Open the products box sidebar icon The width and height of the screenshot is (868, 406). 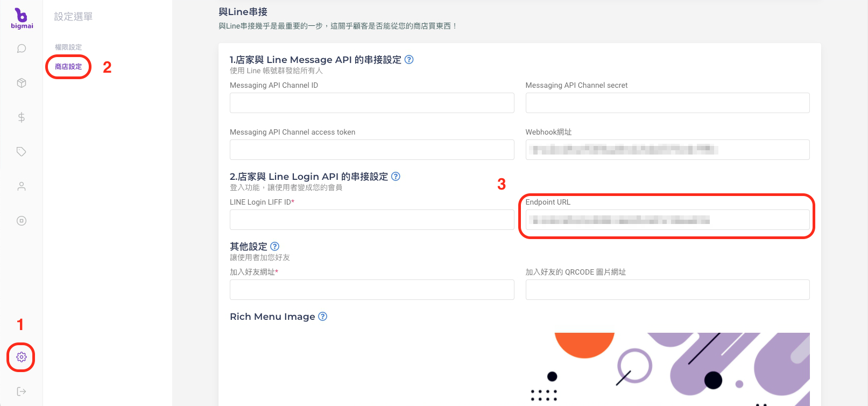tap(22, 83)
